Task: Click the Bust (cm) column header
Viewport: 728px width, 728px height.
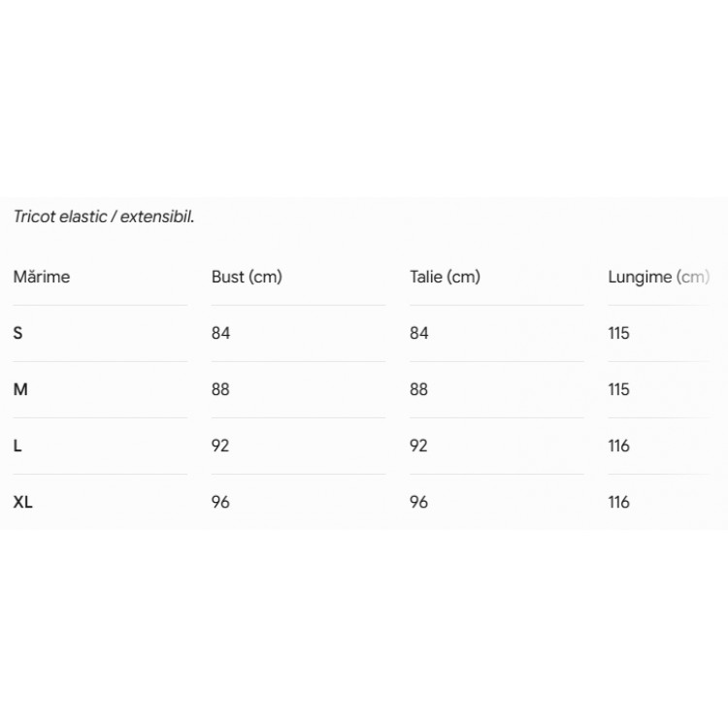Action: point(247,277)
